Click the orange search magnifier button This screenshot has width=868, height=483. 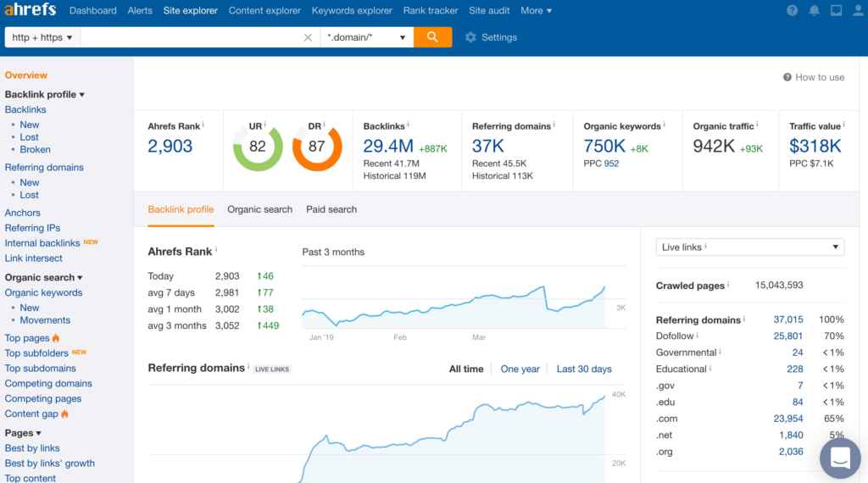pos(432,37)
